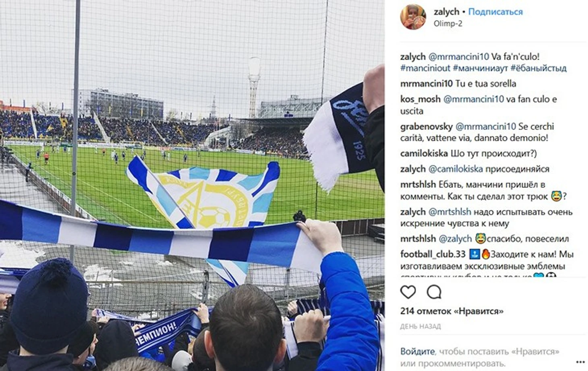The image size is (588, 371).
Task: Open mrmancini10 commenter profile
Action: click(427, 84)
